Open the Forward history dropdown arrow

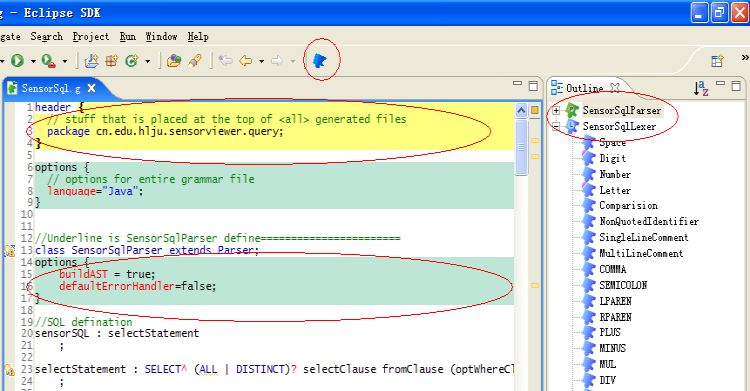(x=293, y=61)
